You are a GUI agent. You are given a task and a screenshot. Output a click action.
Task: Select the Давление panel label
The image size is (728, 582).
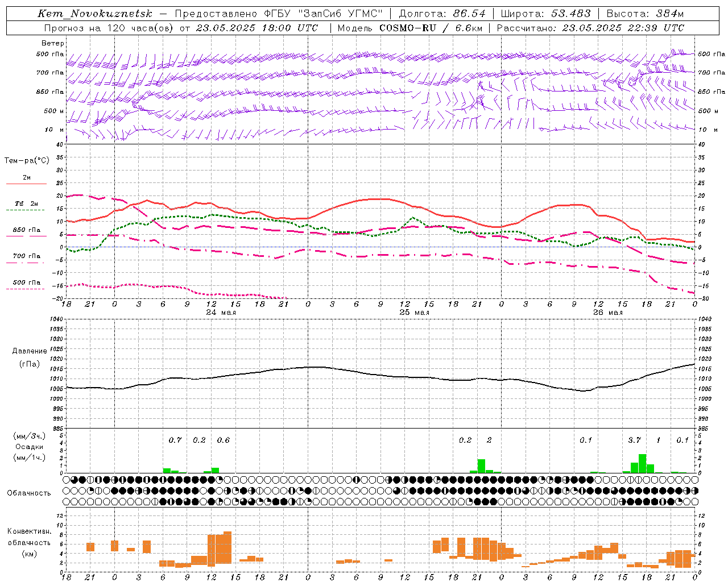click(30, 351)
